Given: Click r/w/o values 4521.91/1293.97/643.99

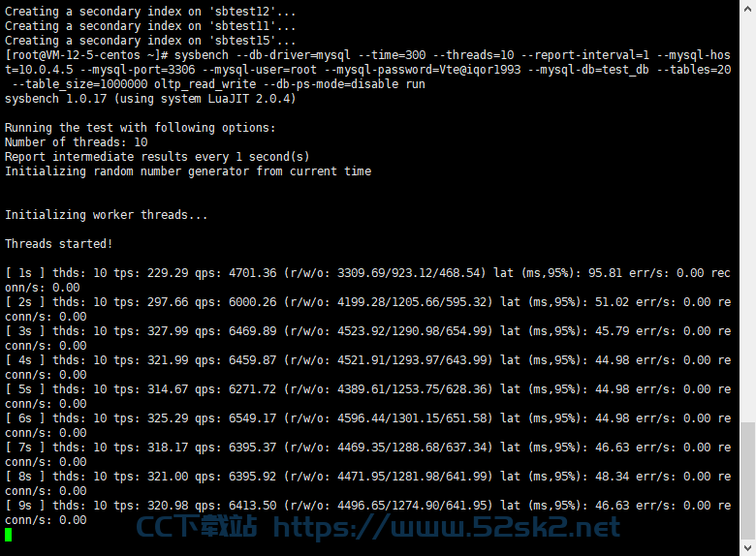Looking at the screenshot, I should pyautogui.click(x=411, y=360).
